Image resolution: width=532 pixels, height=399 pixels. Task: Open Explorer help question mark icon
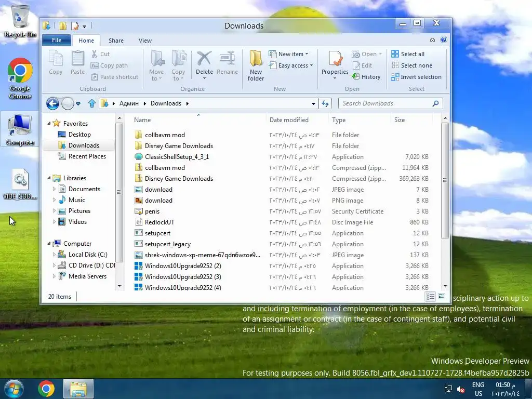pyautogui.click(x=444, y=39)
